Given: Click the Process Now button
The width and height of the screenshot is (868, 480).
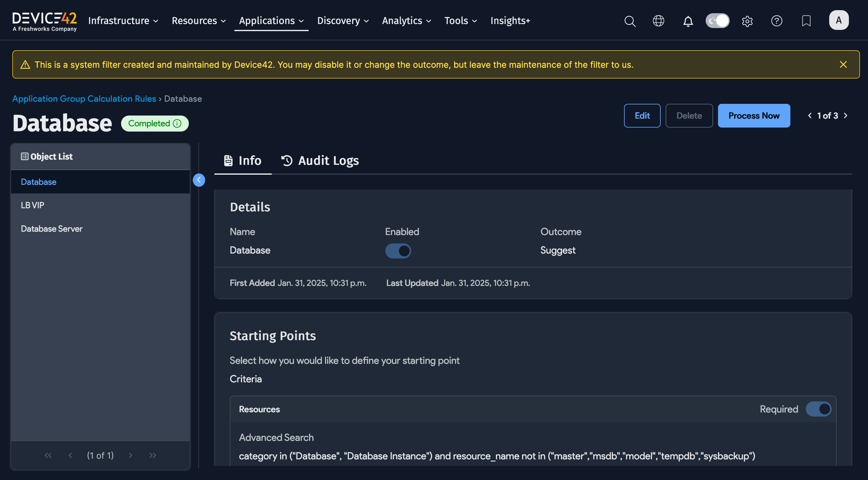Looking at the screenshot, I should [x=754, y=116].
